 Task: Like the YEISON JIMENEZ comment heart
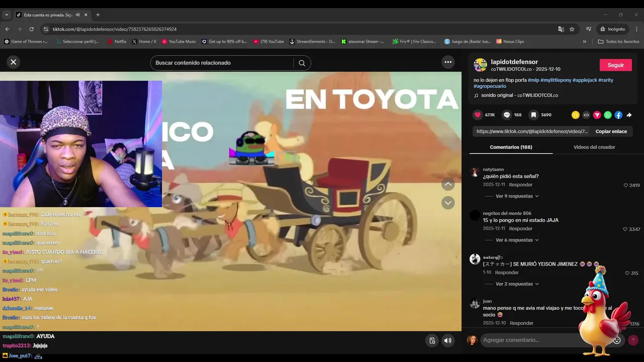[627, 273]
